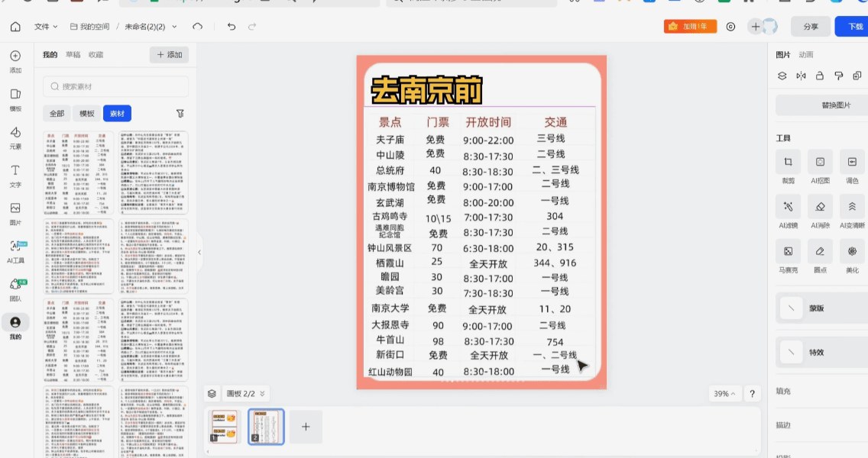Select the first table asset thumbnail
868x458 pixels.
[78, 173]
